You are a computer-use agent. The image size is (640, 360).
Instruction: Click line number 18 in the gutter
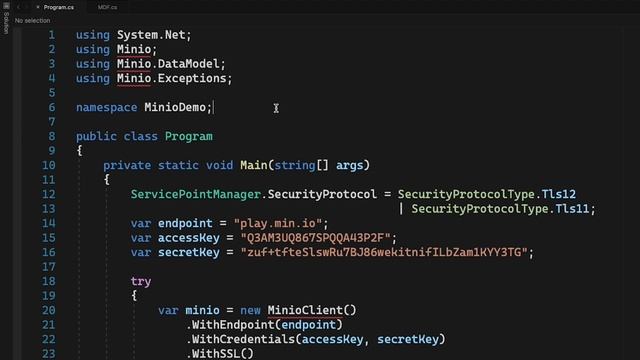49,281
